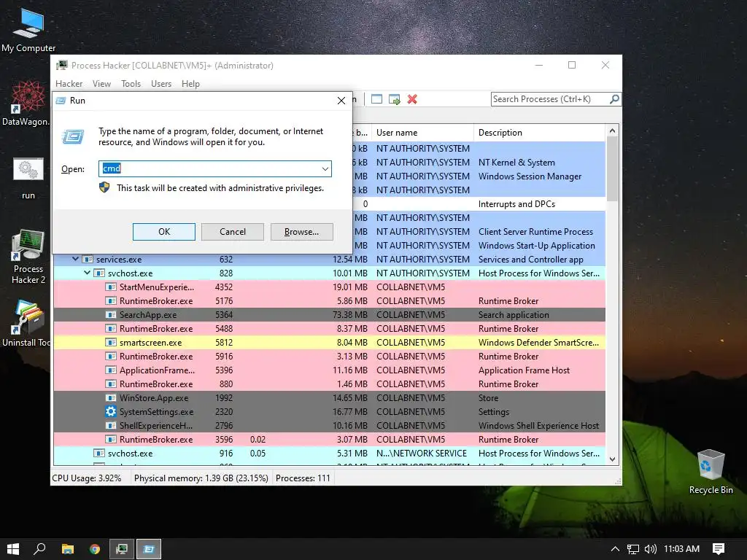The height and width of the screenshot is (560, 747).
Task: Select RuntimeBroker.exe with PID 880
Action: (x=329, y=384)
